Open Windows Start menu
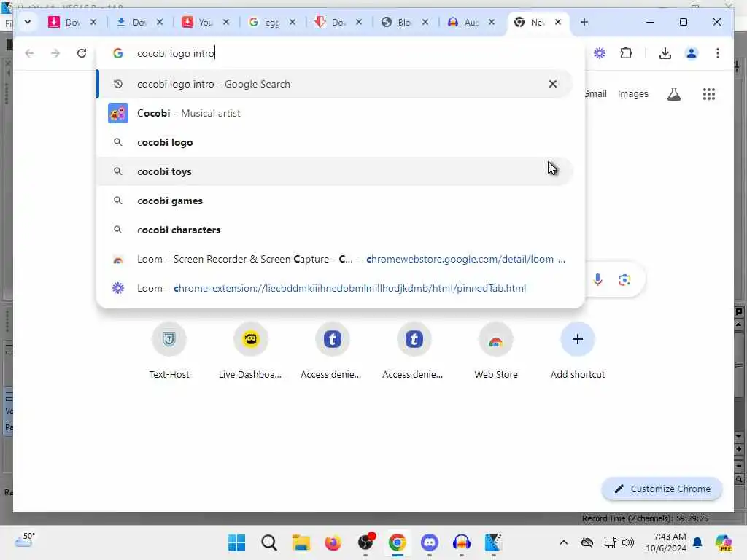The height and width of the screenshot is (560, 747). pyautogui.click(x=237, y=542)
